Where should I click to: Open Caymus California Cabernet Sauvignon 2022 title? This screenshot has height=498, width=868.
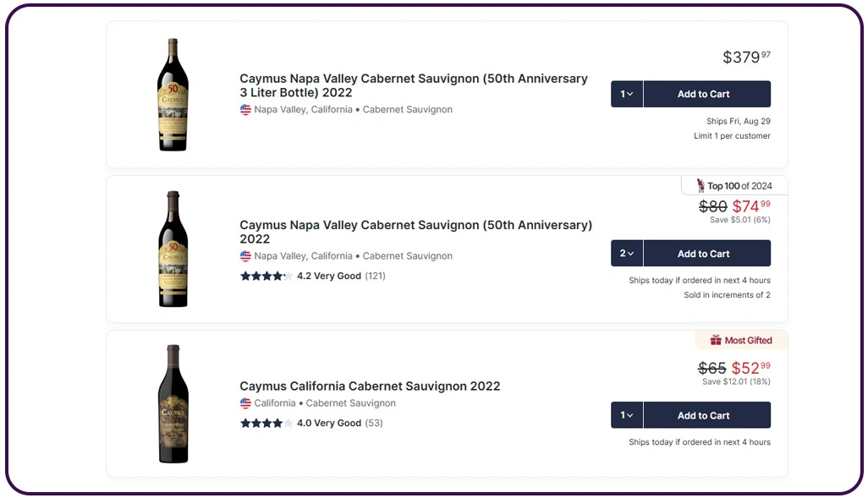[x=370, y=386]
